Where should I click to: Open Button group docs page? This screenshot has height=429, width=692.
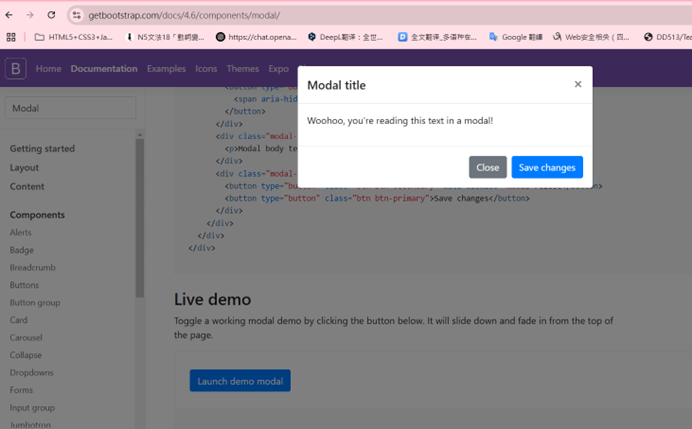35,303
